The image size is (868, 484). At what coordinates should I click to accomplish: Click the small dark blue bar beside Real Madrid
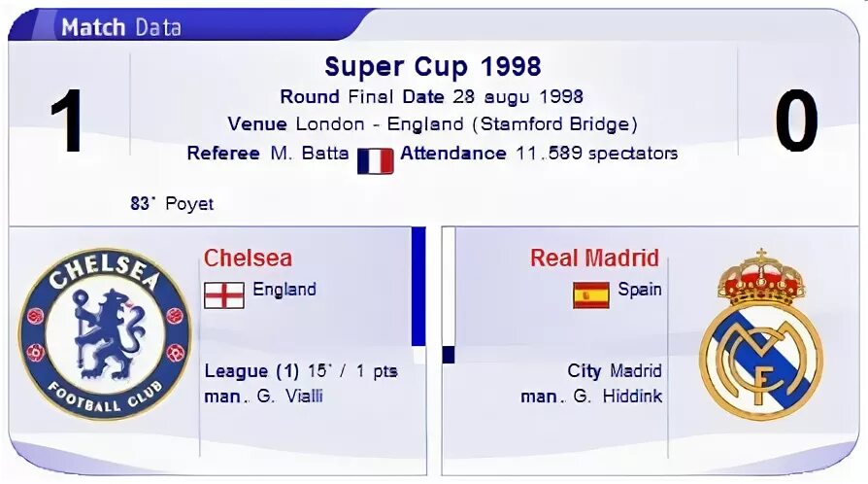coord(449,355)
